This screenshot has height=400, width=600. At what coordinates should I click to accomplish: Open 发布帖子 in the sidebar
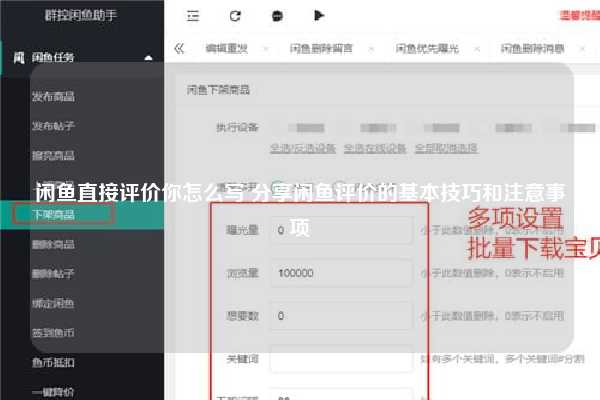coord(53,126)
